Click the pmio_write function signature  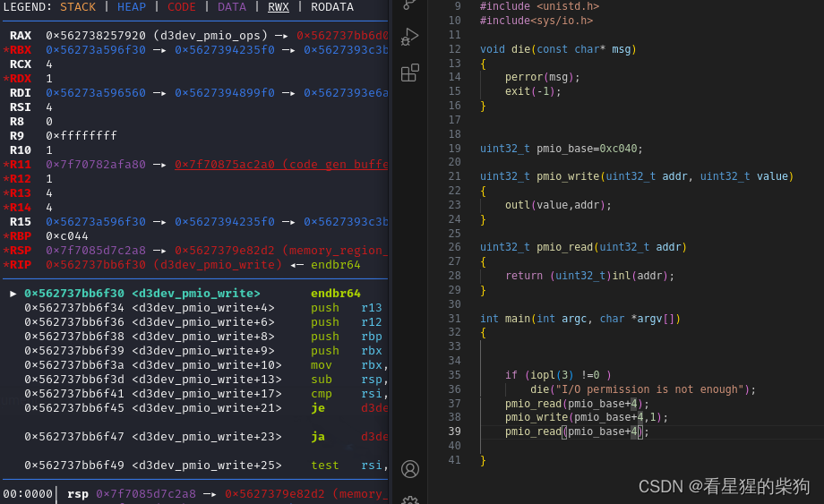tap(637, 176)
